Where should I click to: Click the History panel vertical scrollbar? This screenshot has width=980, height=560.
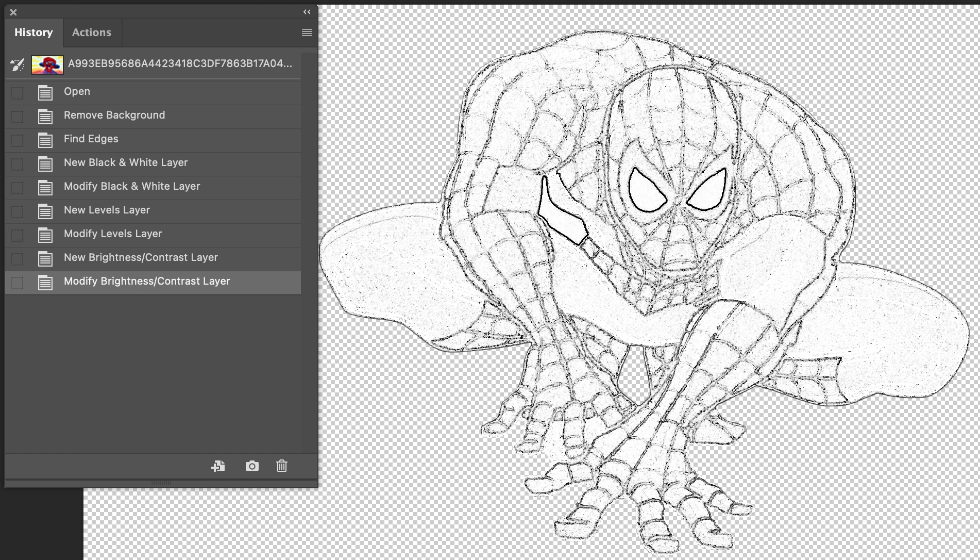pos(309,253)
